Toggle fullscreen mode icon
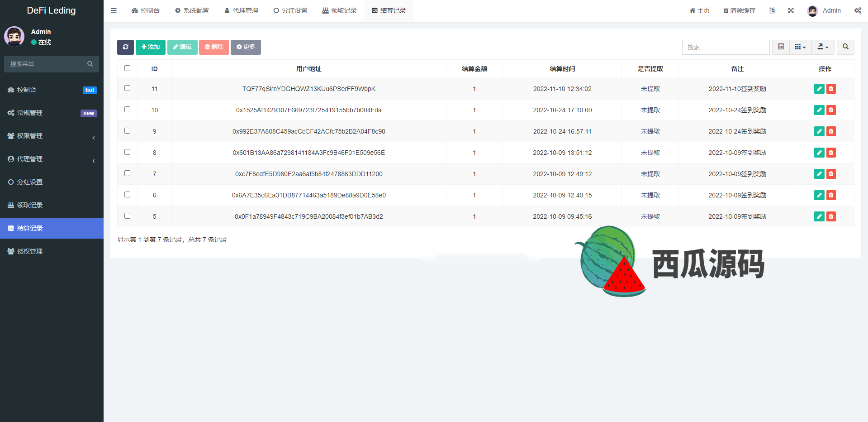This screenshot has width=868, height=422. 791,10
